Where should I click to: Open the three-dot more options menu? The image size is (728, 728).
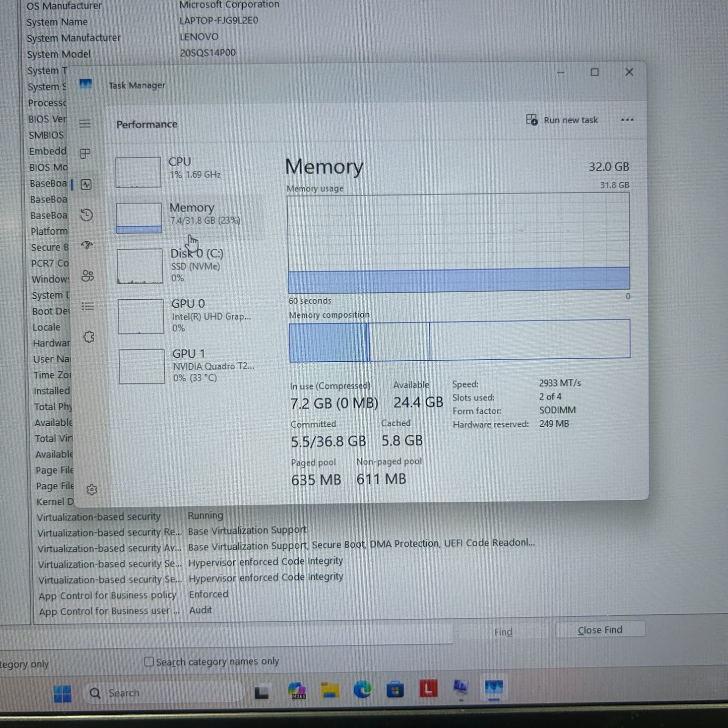[x=627, y=120]
